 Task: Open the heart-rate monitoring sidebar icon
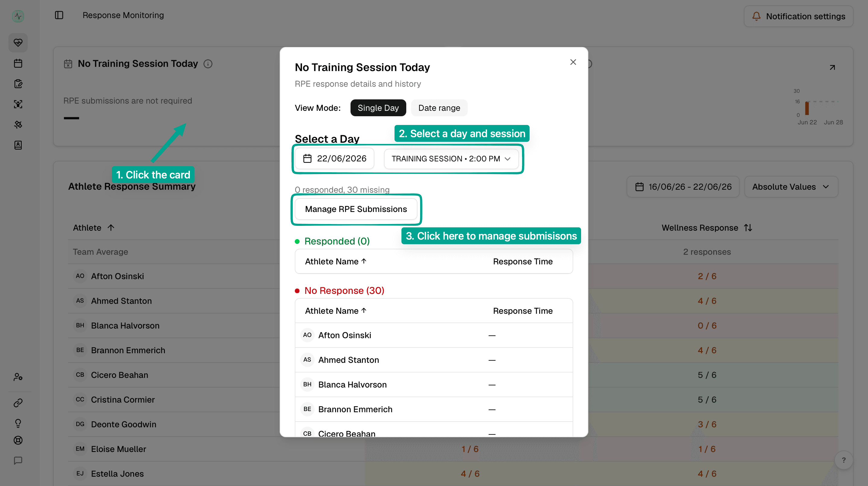[18, 43]
